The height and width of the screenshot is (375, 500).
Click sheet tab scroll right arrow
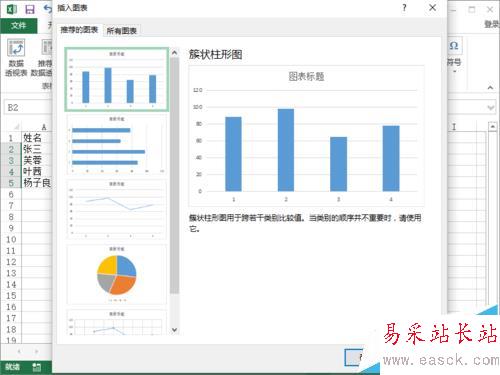(x=36, y=351)
